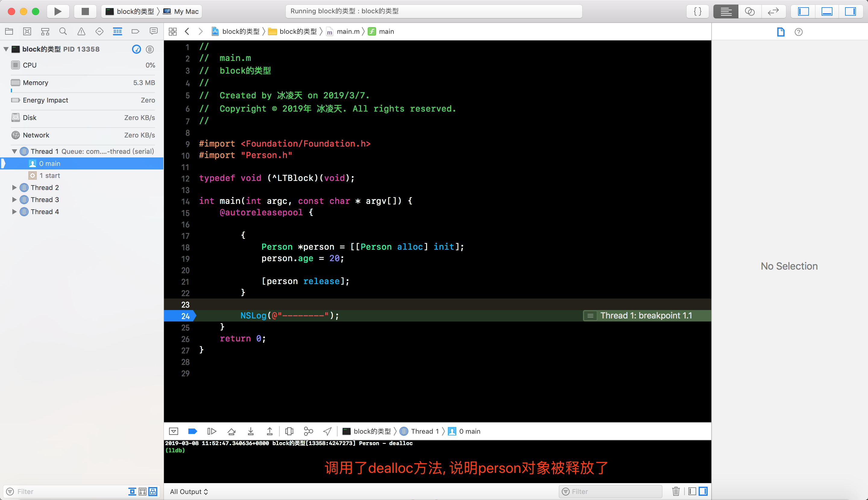Viewport: 868px width, 500px height.
Task: Select the main.m breadcrumb item
Action: tap(348, 32)
